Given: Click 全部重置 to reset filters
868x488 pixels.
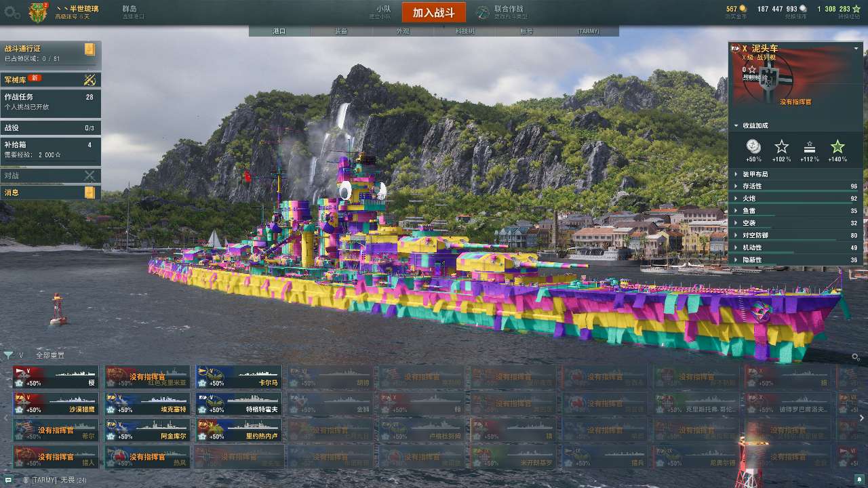Looking at the screenshot, I should coord(50,355).
